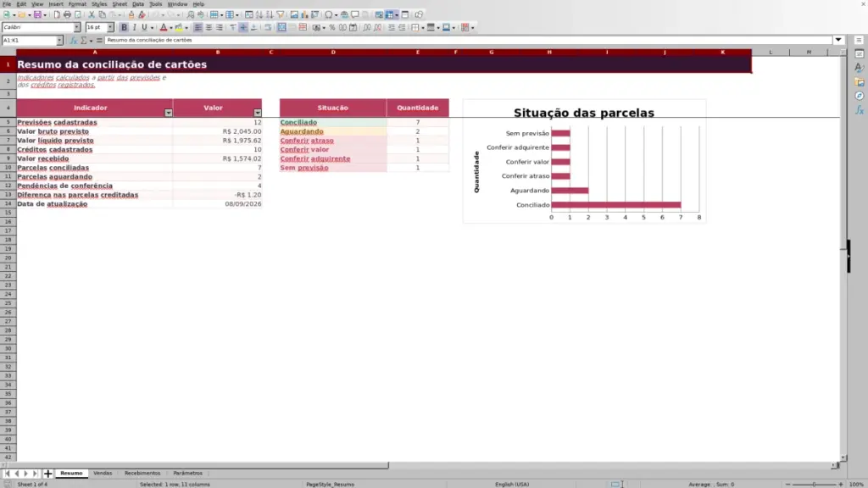This screenshot has width=868, height=488.
Task: Open the sidebar Gallery panel icon
Action: coord(860,82)
